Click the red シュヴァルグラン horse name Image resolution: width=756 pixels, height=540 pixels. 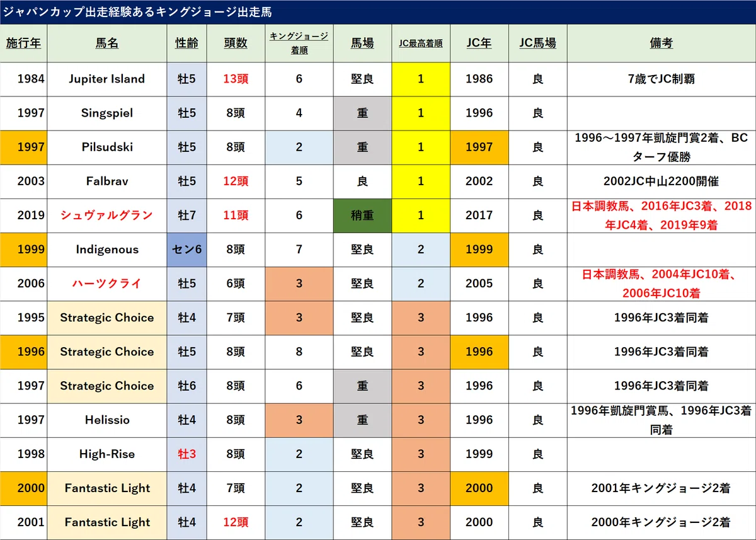107,215
